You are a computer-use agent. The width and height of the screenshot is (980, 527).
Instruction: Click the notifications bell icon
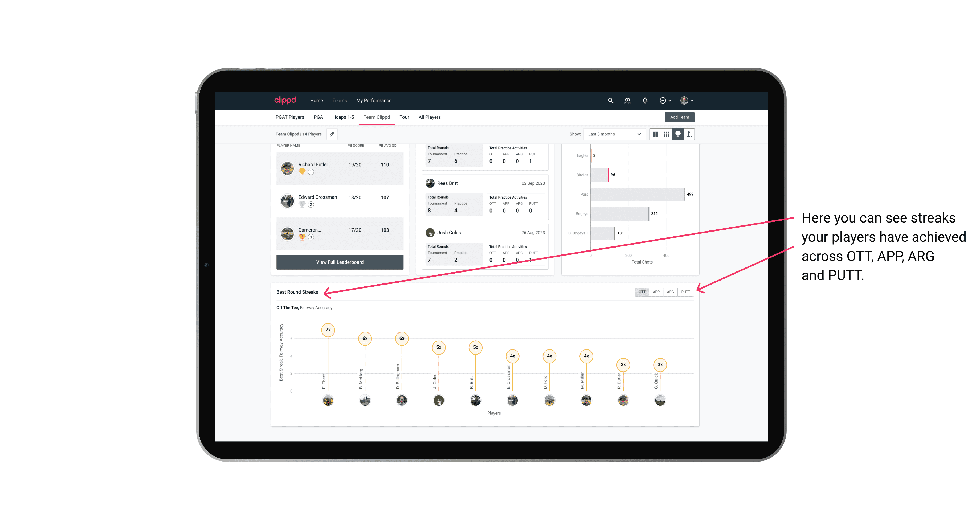(644, 101)
